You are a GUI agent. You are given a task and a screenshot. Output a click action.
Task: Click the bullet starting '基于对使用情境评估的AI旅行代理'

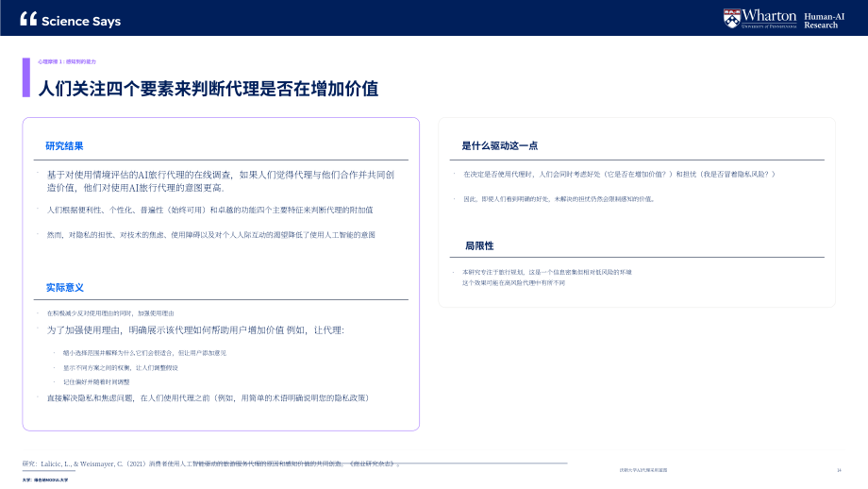[x=221, y=181]
